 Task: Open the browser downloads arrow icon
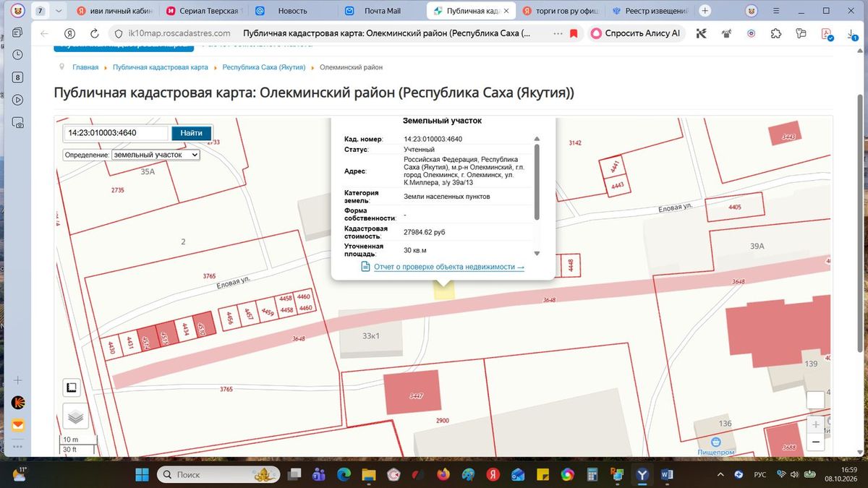tap(851, 33)
